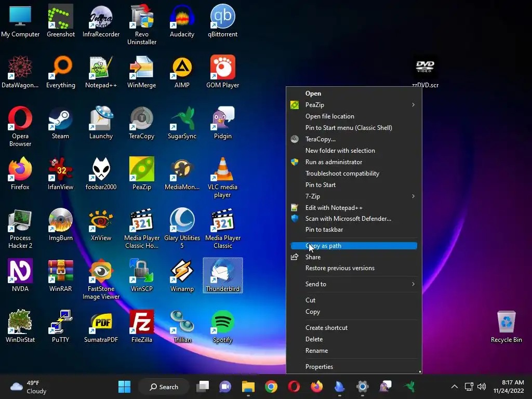Screen dimensions: 532x399
Task: Open Task View on the taskbar
Action: 203,387
